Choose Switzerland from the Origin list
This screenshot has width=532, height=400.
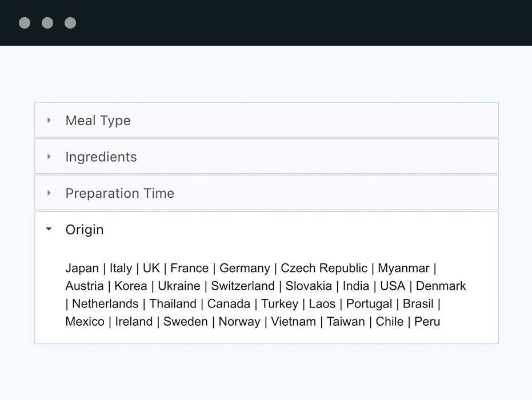point(243,286)
